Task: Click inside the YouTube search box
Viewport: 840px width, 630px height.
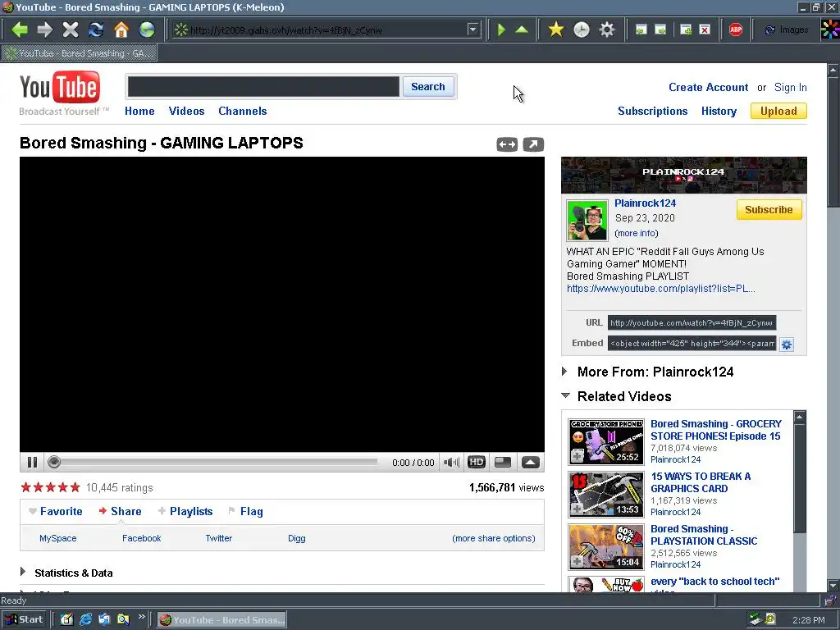Action: pyautogui.click(x=263, y=87)
